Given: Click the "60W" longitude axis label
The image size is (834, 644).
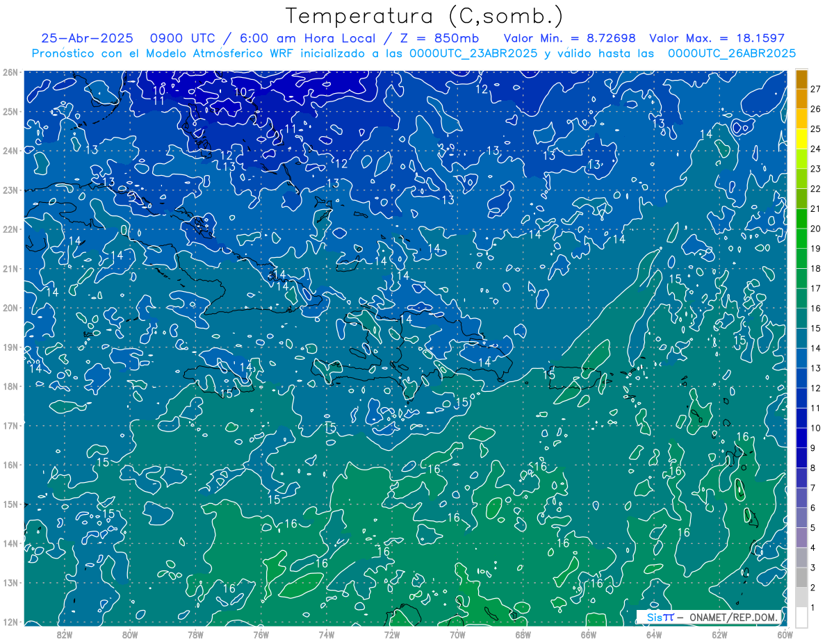Looking at the screenshot, I should click(785, 634).
